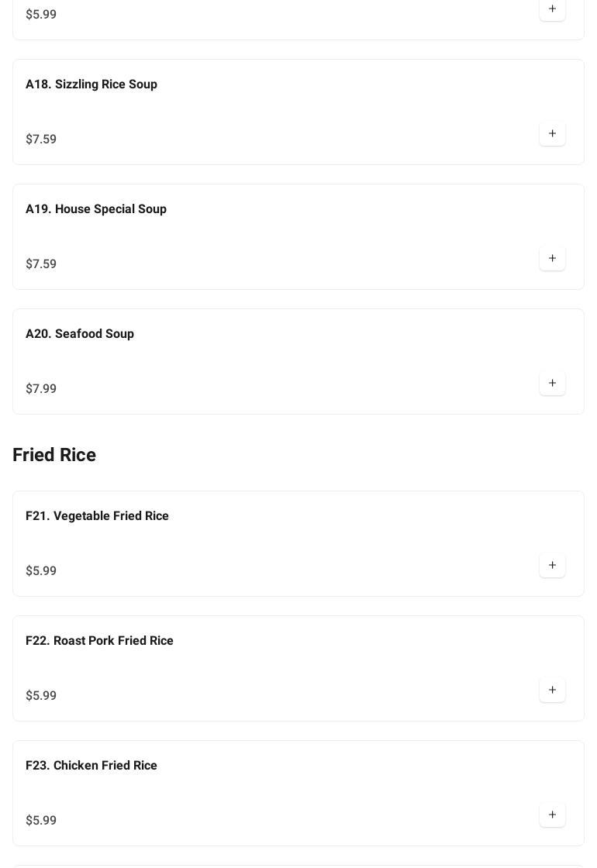Click the $5.99 price of Roast Pork Fried Rice

41,695
